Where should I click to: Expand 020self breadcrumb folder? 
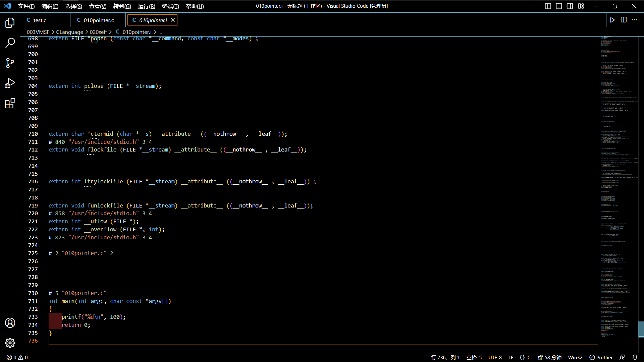[x=98, y=32]
